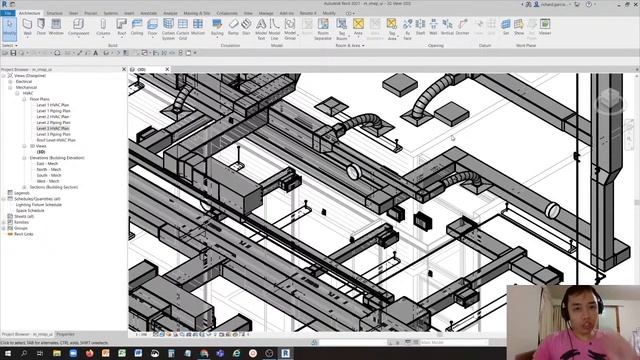
Task: Select the Door tool
Action: click(x=41, y=27)
